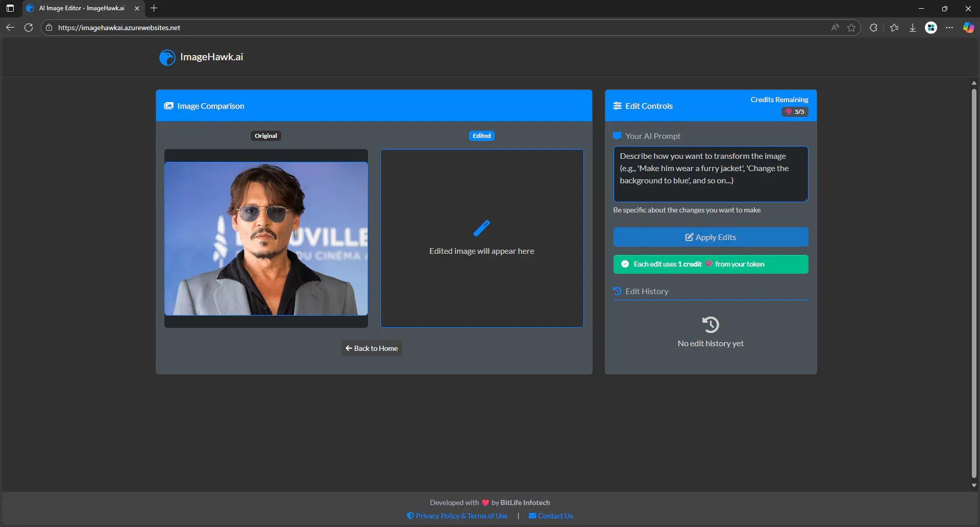Screen dimensions: 980x527
Task: Select the AI Image Editor - ImageHawk.ai tab
Action: coord(83,8)
